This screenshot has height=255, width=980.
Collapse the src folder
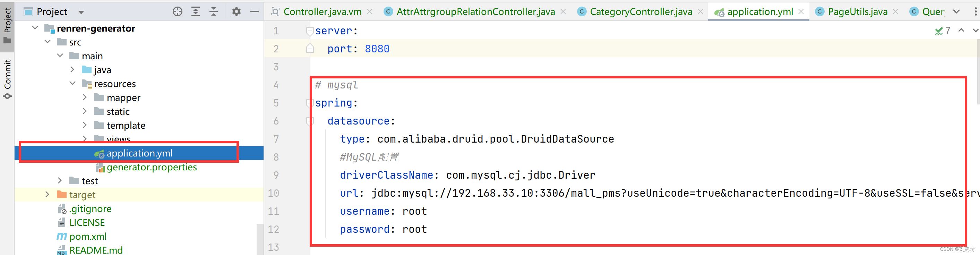coord(48,42)
